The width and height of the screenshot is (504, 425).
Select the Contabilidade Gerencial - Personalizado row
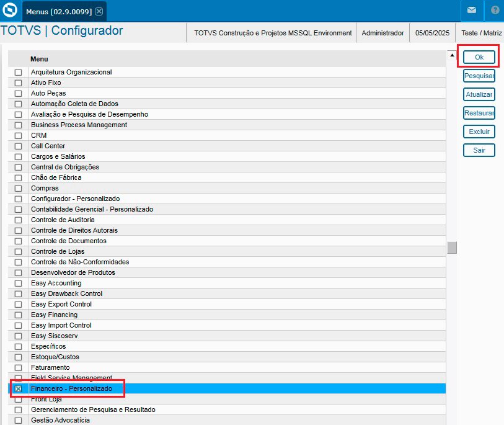click(227, 210)
